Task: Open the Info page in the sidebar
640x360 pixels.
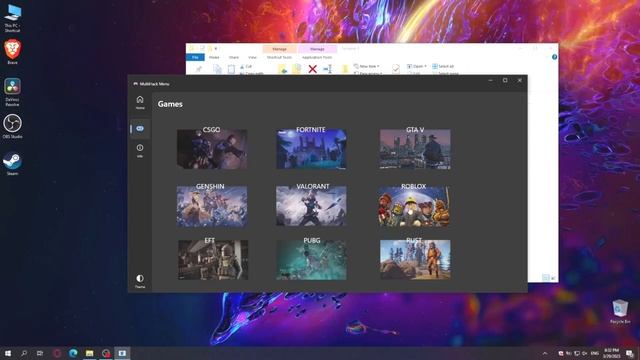Action: click(x=140, y=150)
